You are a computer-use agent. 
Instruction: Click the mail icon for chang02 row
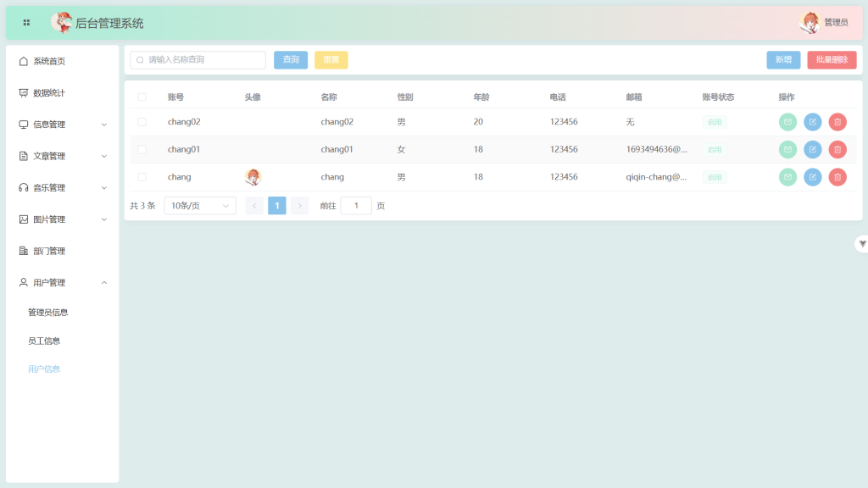tap(787, 122)
